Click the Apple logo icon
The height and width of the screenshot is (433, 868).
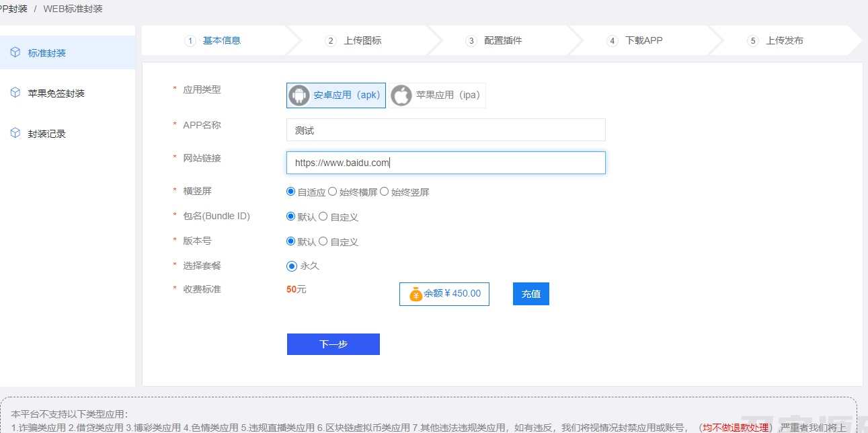tap(401, 95)
